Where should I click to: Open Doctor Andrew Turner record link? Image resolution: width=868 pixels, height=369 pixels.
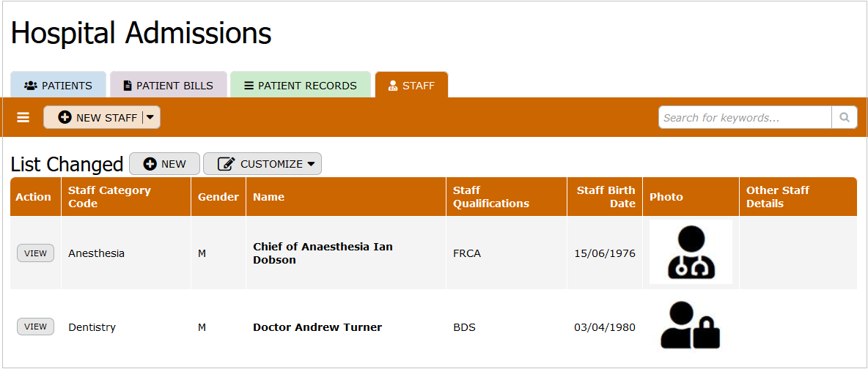click(x=317, y=327)
